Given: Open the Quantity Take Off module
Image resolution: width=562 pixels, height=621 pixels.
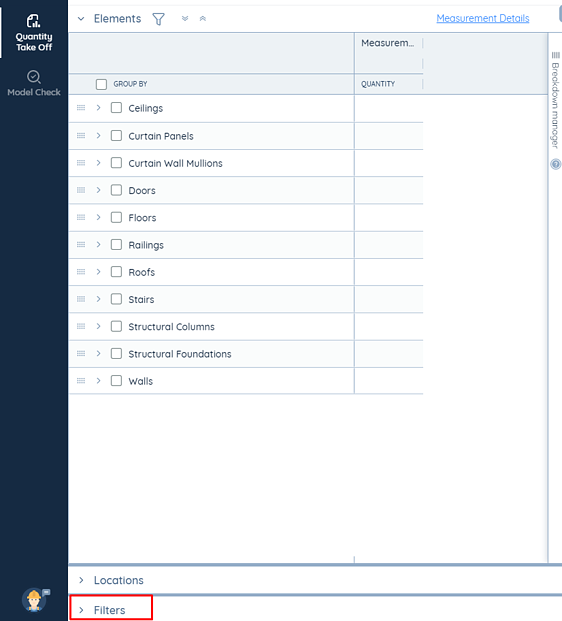Looking at the screenshot, I should click(34, 32).
